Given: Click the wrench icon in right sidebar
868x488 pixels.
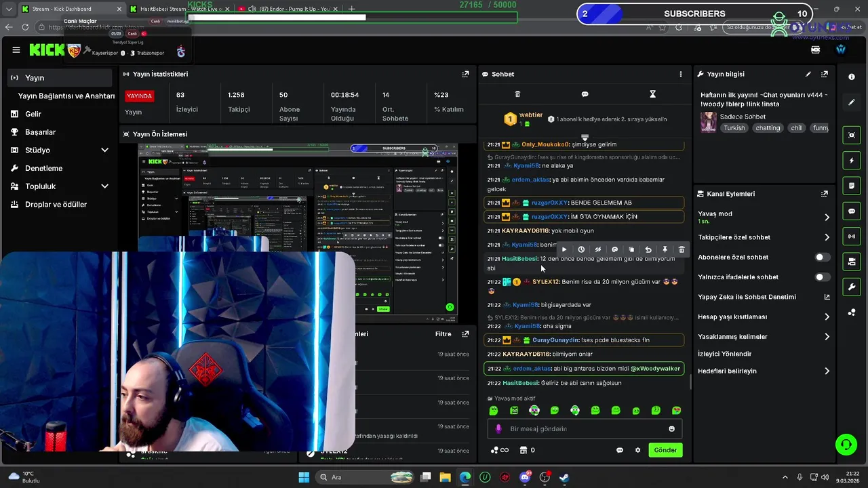Looking at the screenshot, I should tap(852, 287).
